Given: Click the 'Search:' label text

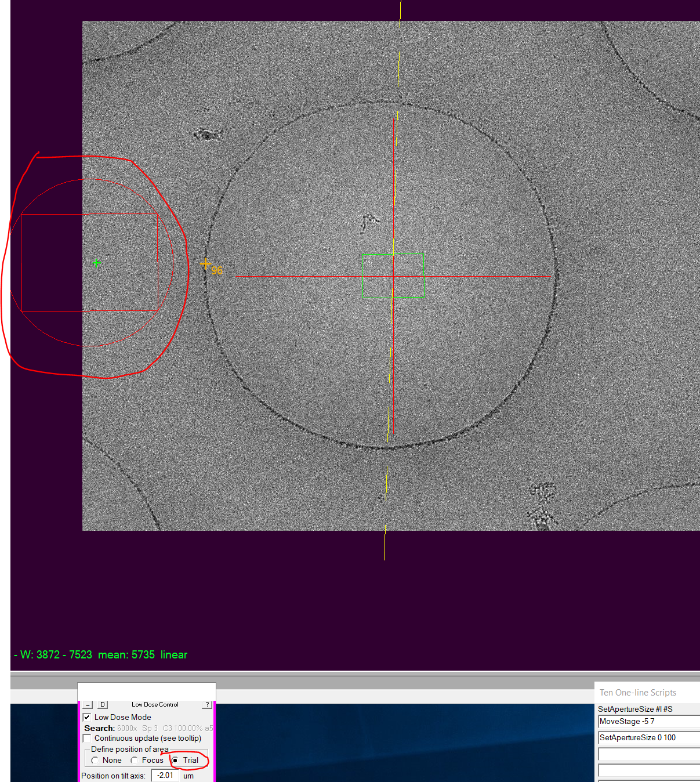Looking at the screenshot, I should pyautogui.click(x=99, y=728).
